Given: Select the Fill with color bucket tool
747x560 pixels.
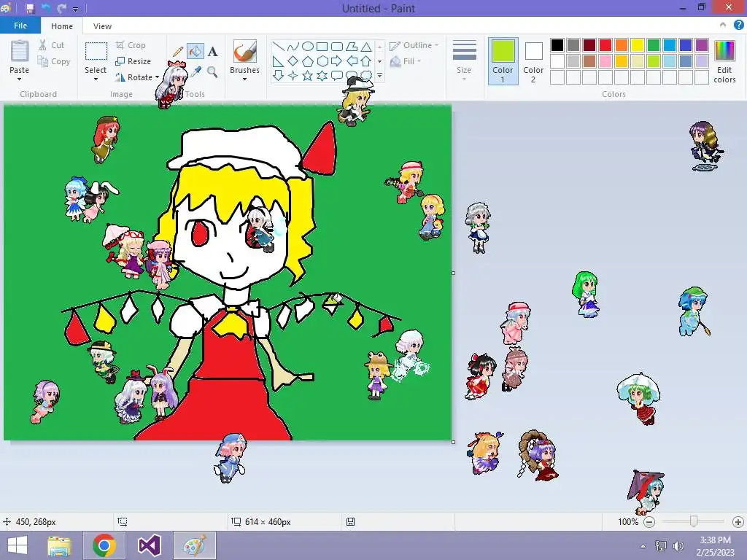Looking at the screenshot, I should tap(196, 52).
